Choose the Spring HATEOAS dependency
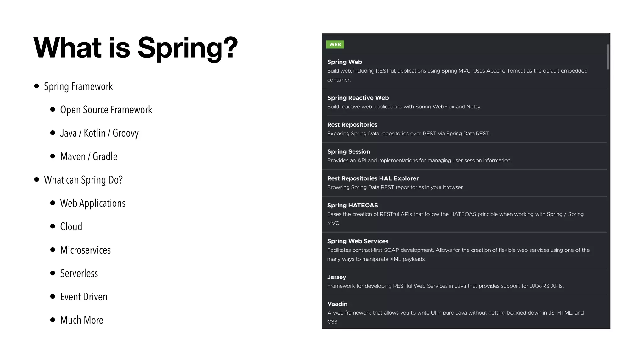 [x=352, y=205]
